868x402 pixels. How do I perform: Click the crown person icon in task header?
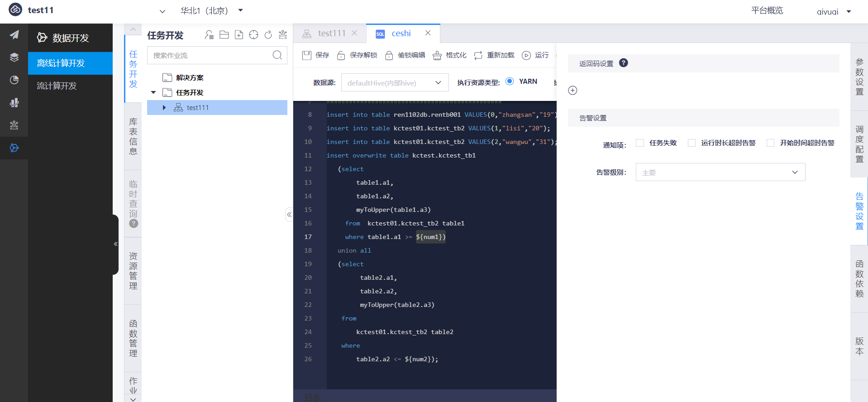coord(283,35)
